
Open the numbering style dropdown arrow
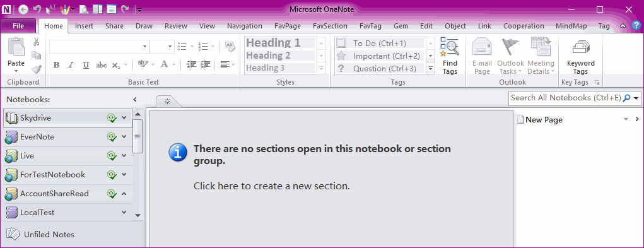tap(213, 47)
